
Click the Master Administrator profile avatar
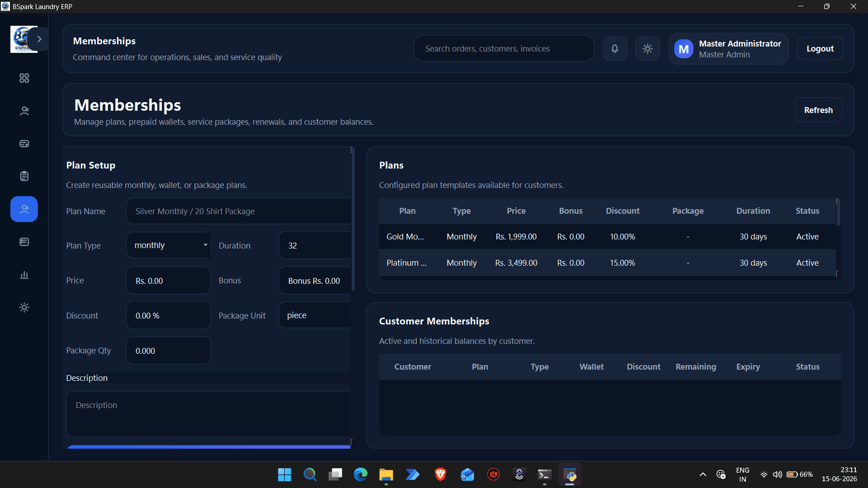684,49
